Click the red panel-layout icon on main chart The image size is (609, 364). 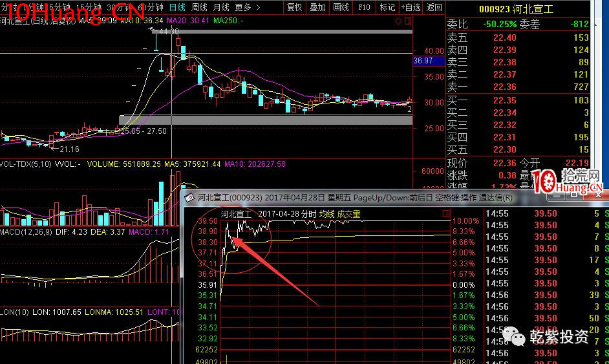pos(408,21)
